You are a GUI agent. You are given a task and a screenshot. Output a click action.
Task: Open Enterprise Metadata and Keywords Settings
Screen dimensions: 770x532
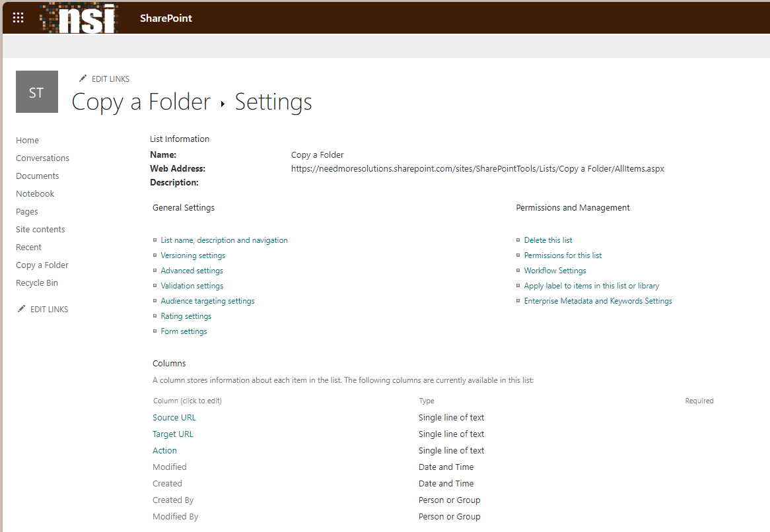coord(598,301)
